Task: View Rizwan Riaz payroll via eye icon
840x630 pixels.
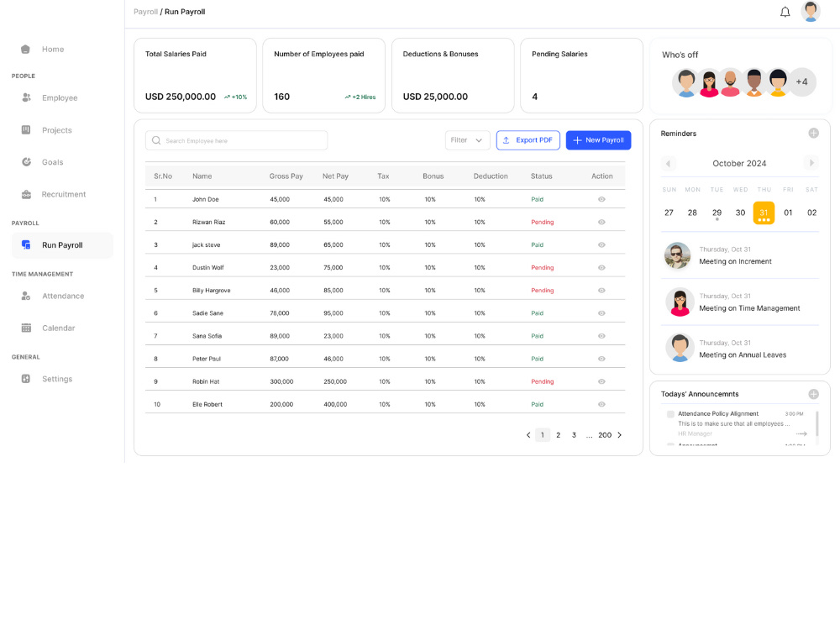Action: tap(601, 222)
